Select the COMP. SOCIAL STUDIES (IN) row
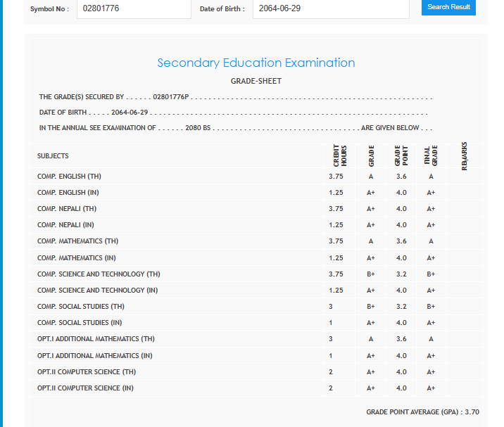 tap(73, 323)
